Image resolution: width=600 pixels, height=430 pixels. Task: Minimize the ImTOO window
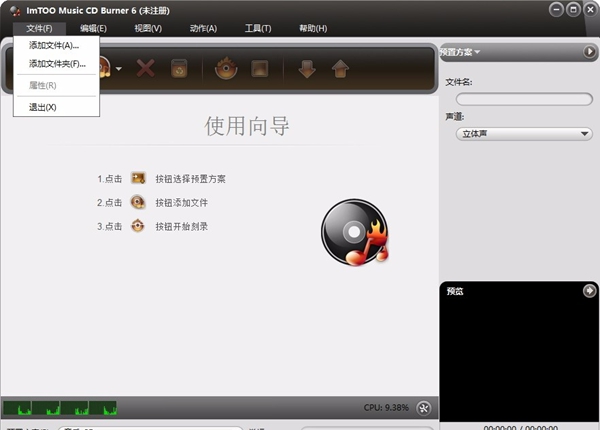click(x=556, y=10)
